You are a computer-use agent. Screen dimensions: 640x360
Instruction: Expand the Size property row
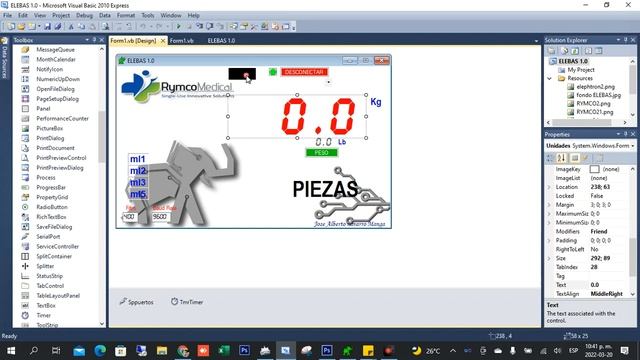(x=549, y=258)
